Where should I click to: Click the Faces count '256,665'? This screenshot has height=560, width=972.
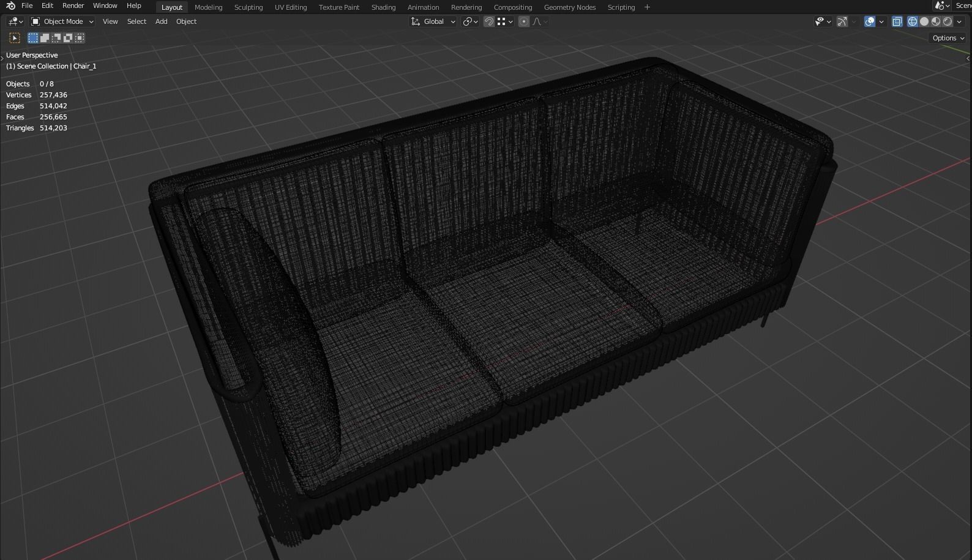[53, 117]
